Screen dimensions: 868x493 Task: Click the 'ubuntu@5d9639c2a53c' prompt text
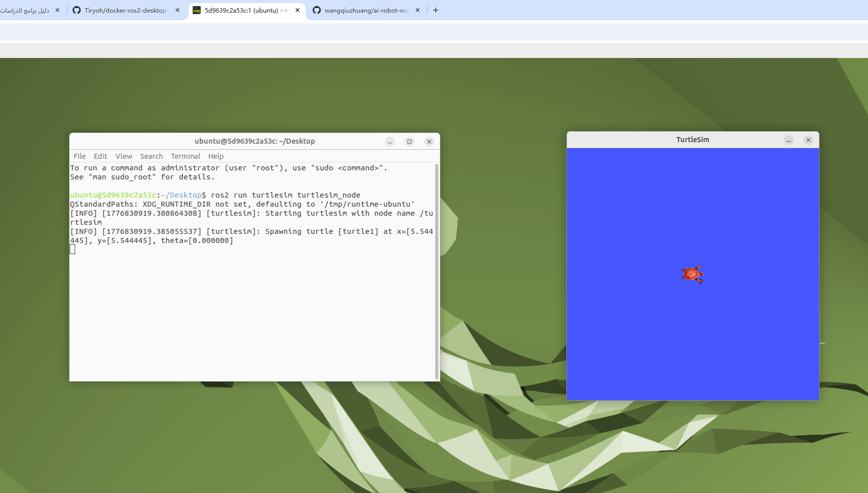[113, 195]
